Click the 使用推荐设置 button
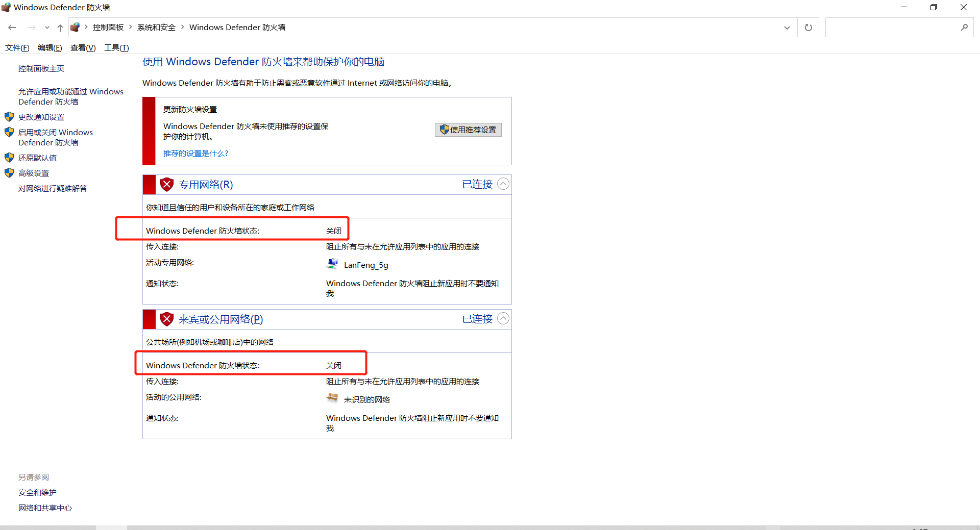This screenshot has width=980, height=530. (468, 130)
